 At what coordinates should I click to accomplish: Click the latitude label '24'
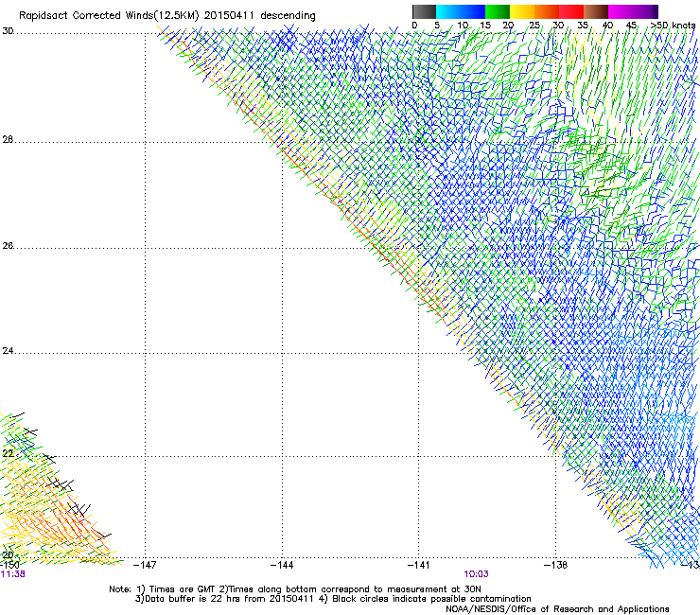click(8, 351)
